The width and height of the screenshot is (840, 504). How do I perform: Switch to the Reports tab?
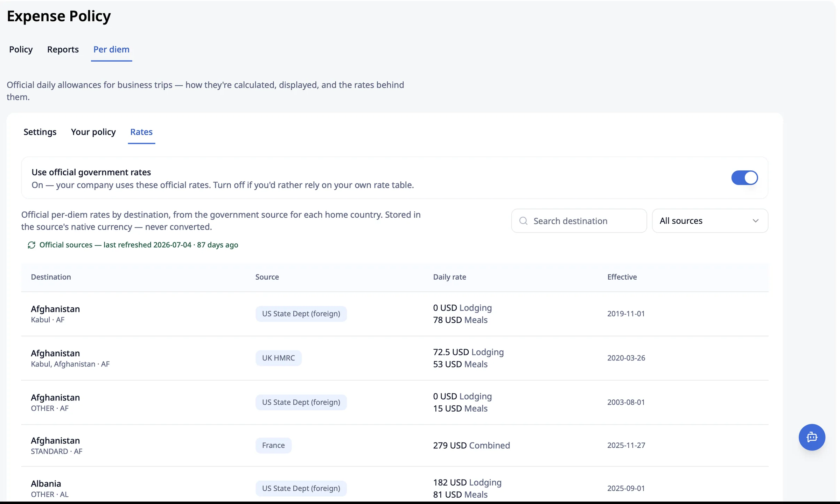[63, 49]
